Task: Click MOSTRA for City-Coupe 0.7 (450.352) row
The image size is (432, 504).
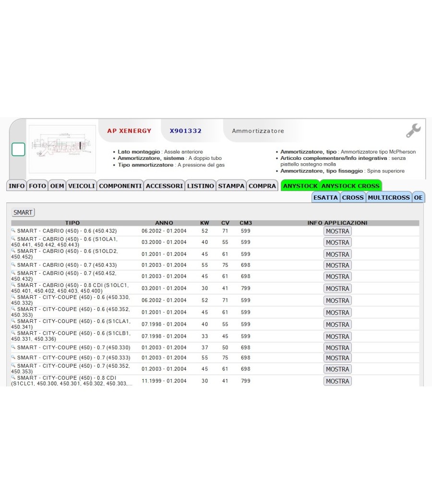Action: click(337, 369)
